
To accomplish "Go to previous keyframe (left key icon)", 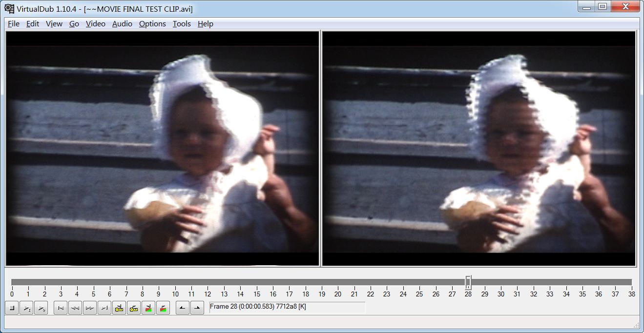I will pyautogui.click(x=119, y=308).
